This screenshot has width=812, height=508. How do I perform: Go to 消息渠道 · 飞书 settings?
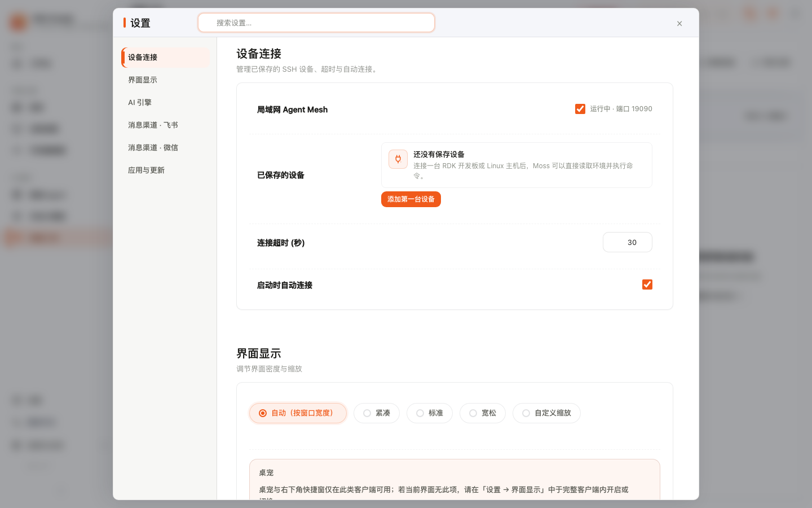pos(165,125)
